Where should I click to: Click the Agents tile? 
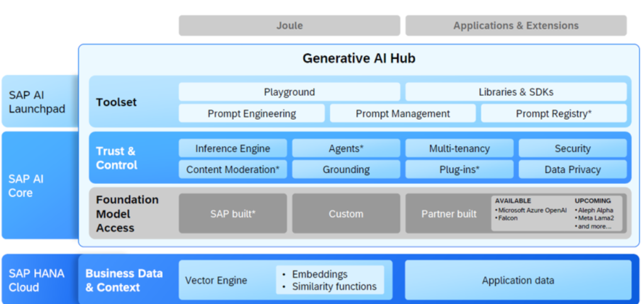[x=346, y=149]
